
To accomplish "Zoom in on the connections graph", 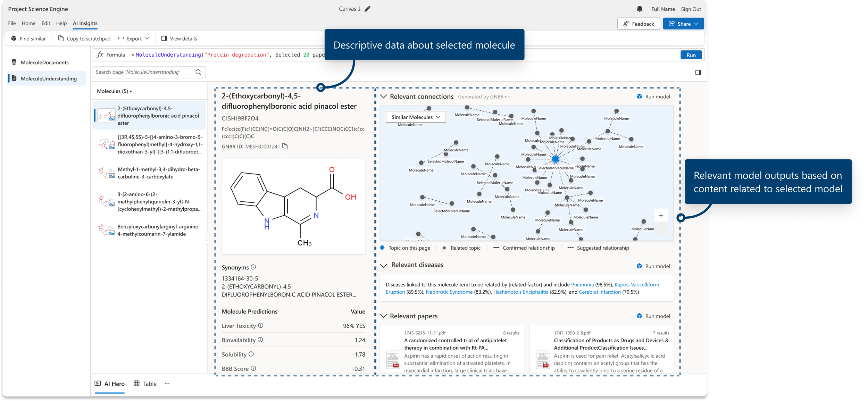I will click(661, 216).
